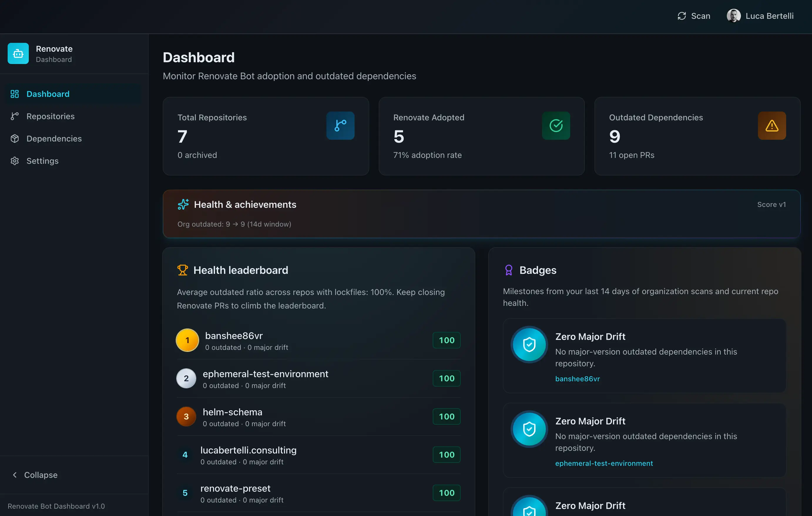Click the Dashboard page heading
This screenshot has height=516, width=812.
pyautogui.click(x=199, y=57)
